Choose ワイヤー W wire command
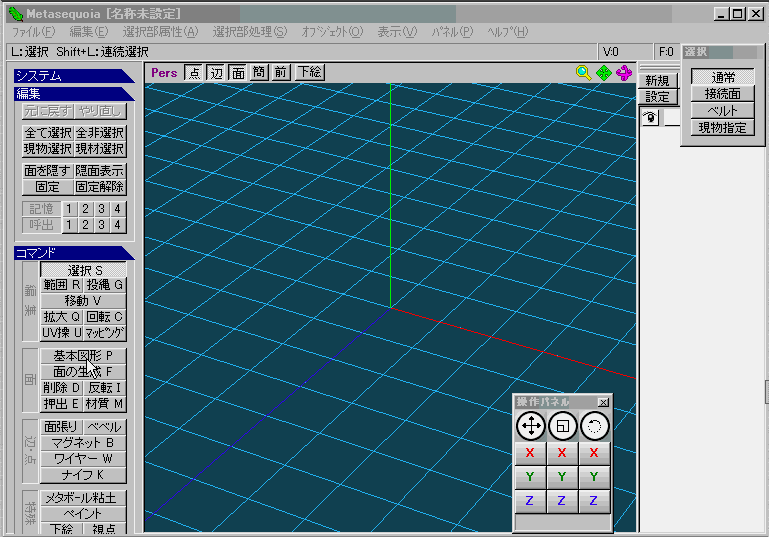This screenshot has height=545, width=771. pyautogui.click(x=83, y=459)
